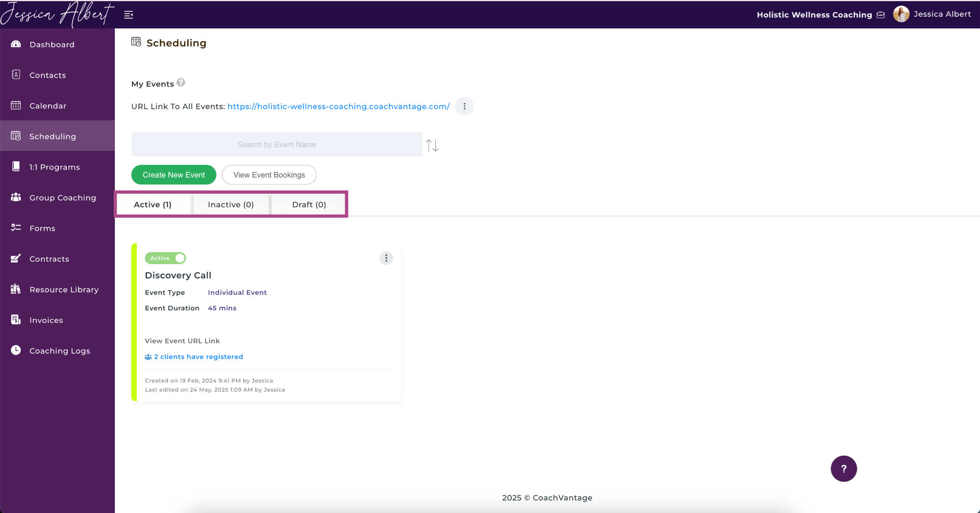
Task: Go to Forms in the sidebar
Action: (57, 228)
